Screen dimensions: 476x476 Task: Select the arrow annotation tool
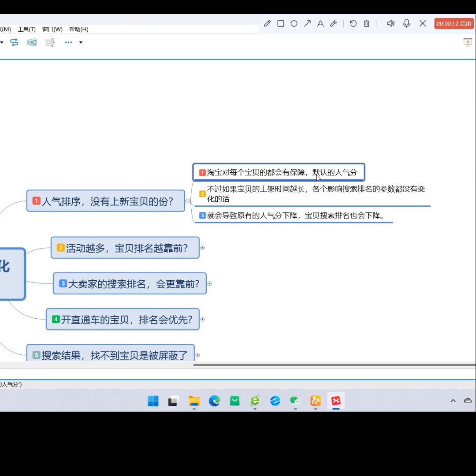(307, 23)
